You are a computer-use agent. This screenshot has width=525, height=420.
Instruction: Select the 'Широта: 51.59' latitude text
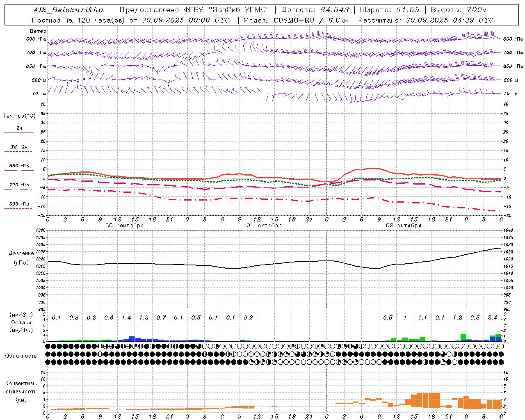(390, 10)
